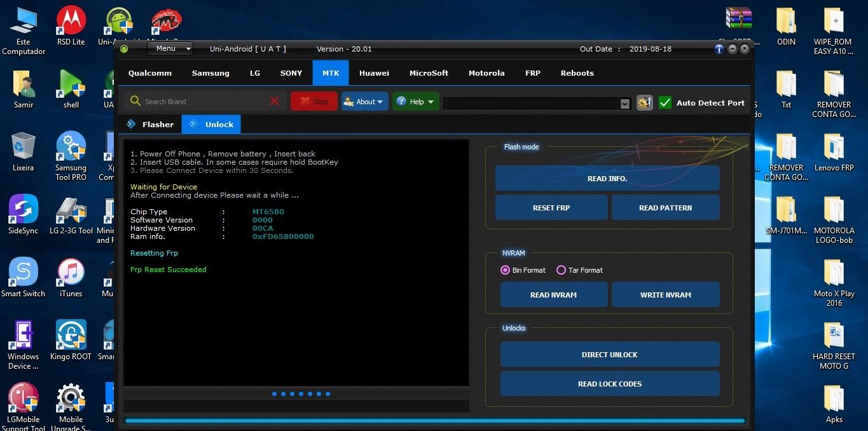Click the RESET FRP button
Screen dimensions: 868x431
[x=551, y=208]
